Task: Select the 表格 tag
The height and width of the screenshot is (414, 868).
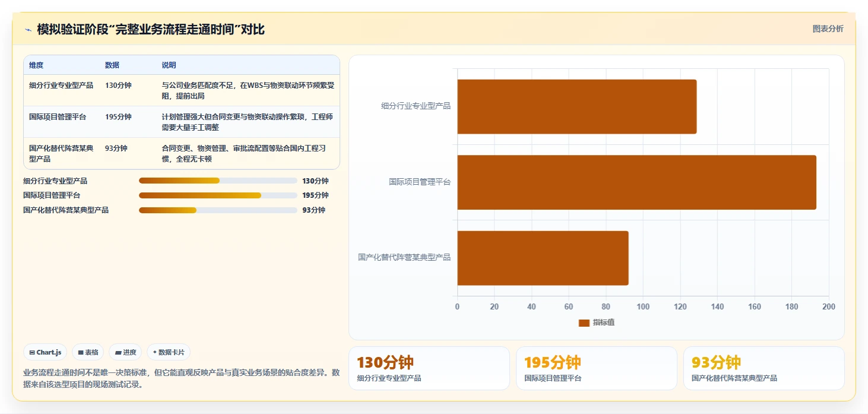Action: coord(88,352)
